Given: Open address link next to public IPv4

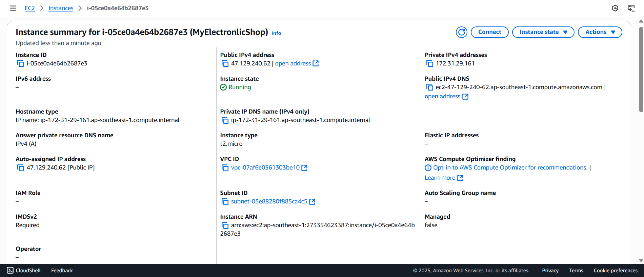Looking at the screenshot, I should pos(293,63).
